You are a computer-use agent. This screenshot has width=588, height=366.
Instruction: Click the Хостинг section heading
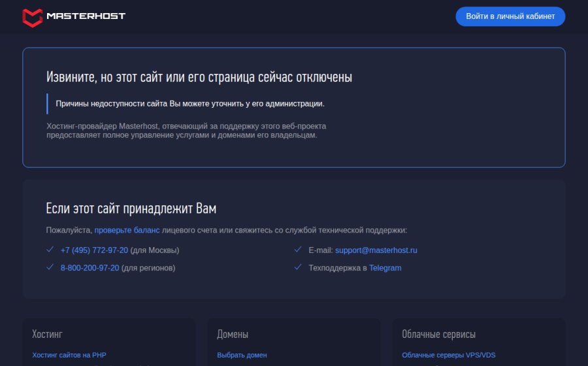[47, 334]
